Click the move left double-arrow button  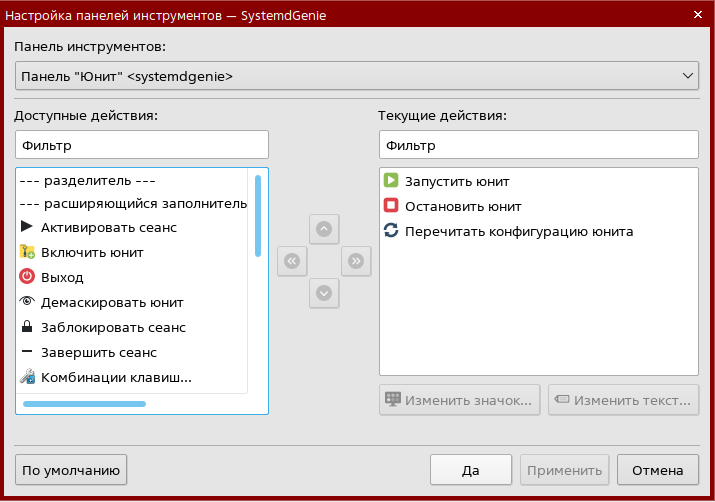point(292,261)
